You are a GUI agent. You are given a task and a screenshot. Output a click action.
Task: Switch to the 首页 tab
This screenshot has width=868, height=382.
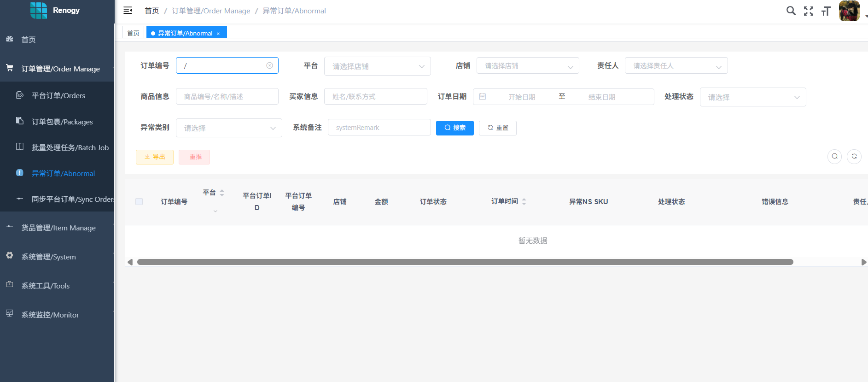(133, 33)
